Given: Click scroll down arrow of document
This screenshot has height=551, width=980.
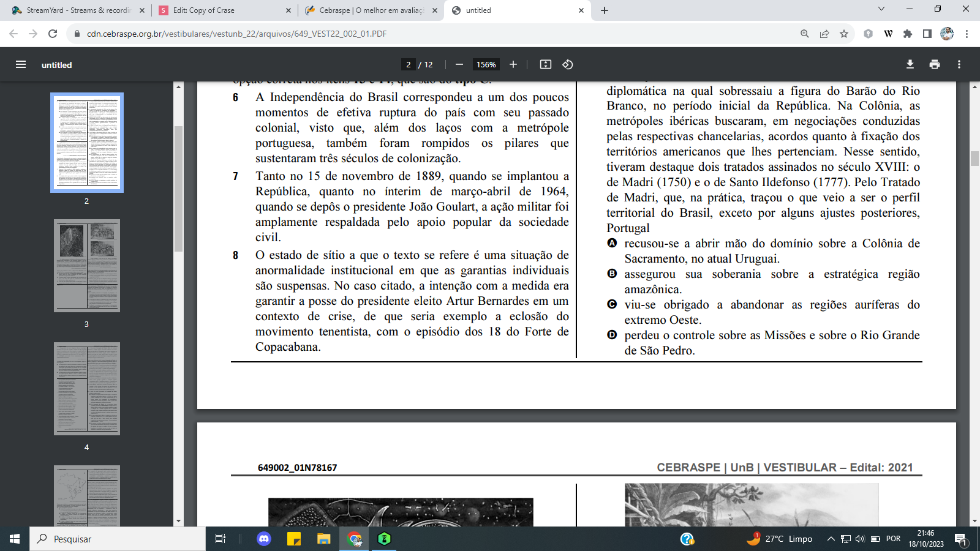Looking at the screenshot, I should [974, 521].
